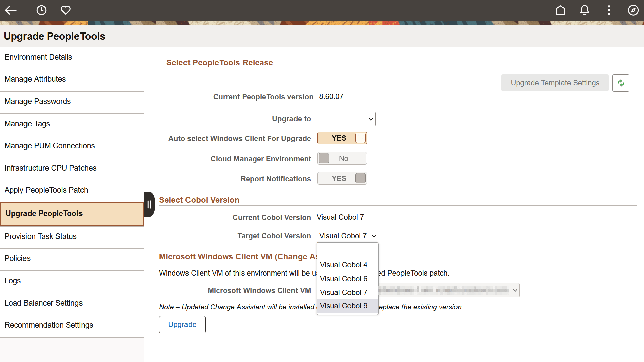
Task: Switch to the Manage Passwords section
Action: 38,101
